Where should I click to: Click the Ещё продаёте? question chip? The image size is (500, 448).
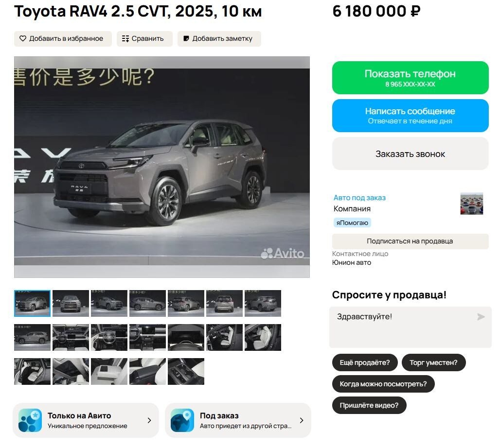tap(365, 362)
